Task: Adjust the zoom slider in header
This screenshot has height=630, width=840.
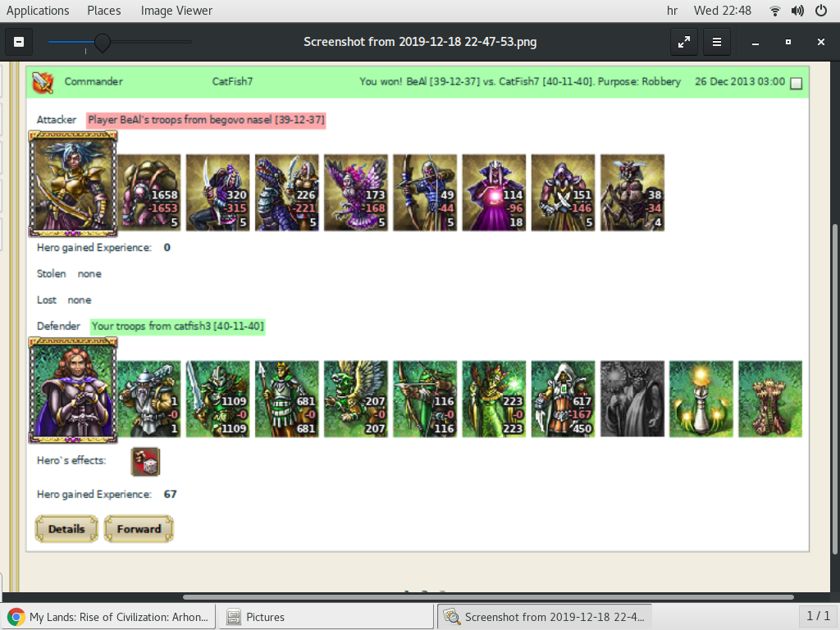Action: coord(103,42)
